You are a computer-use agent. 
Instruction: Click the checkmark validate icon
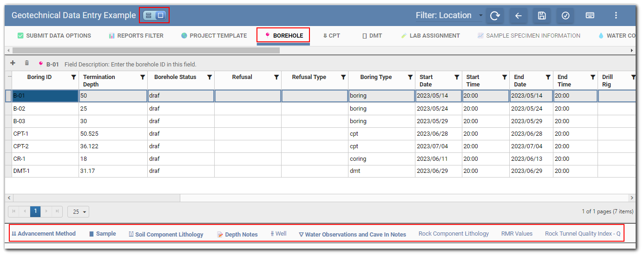(565, 15)
